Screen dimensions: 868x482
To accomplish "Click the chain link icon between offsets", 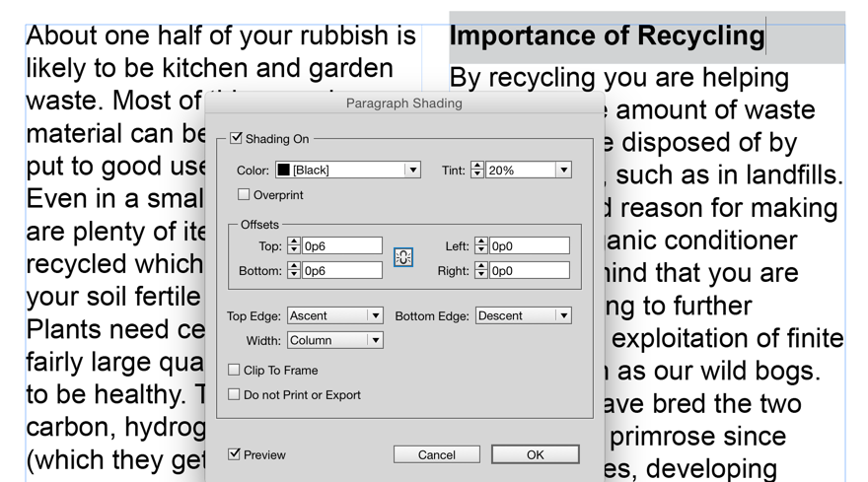I will click(x=403, y=257).
